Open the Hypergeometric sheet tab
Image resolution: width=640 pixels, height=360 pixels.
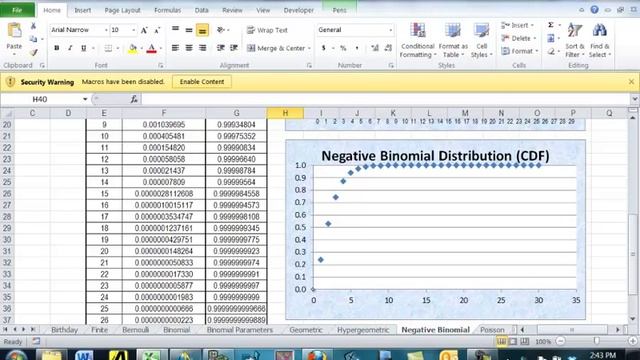(363, 330)
